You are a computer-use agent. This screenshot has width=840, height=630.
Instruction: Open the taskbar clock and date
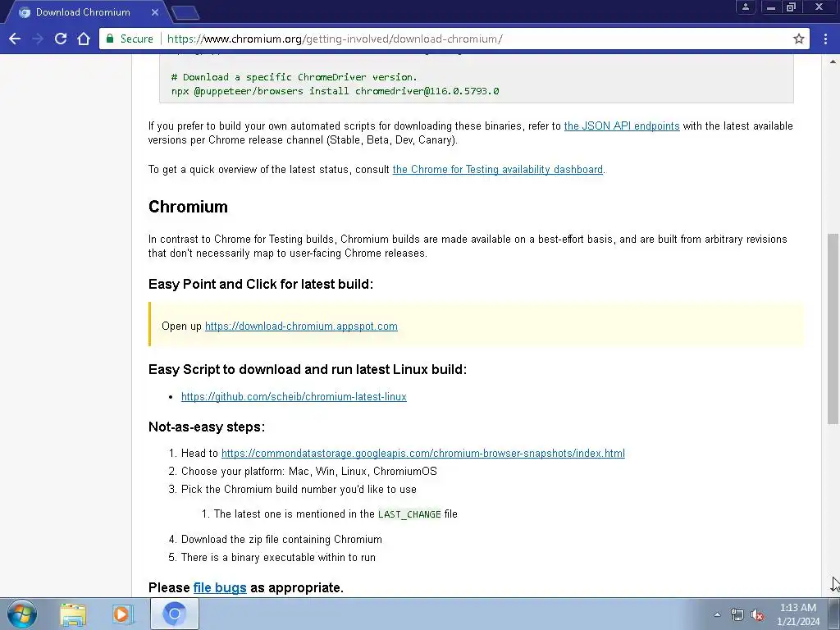[798, 614]
